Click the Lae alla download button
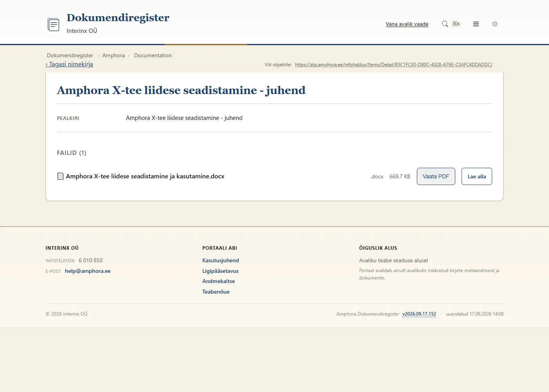 point(477,176)
